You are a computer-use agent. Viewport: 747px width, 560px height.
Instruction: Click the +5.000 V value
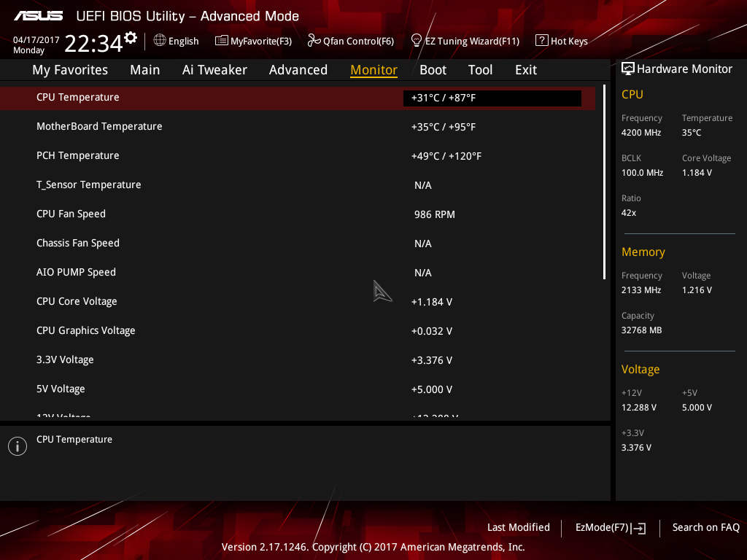point(432,389)
